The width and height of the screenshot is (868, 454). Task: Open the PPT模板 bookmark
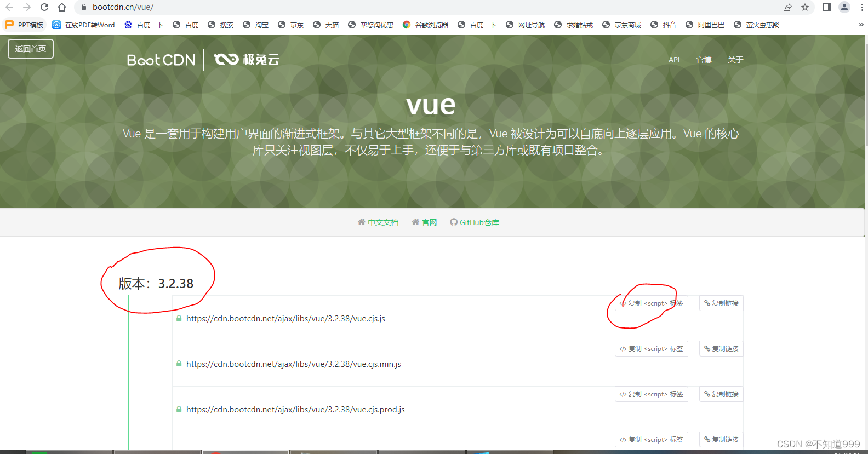coord(24,25)
